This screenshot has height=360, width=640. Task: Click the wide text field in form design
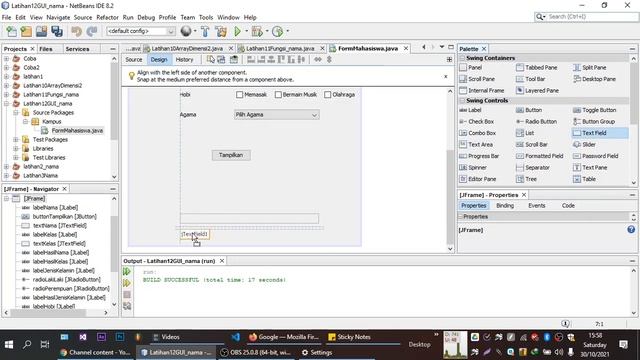pos(249,218)
